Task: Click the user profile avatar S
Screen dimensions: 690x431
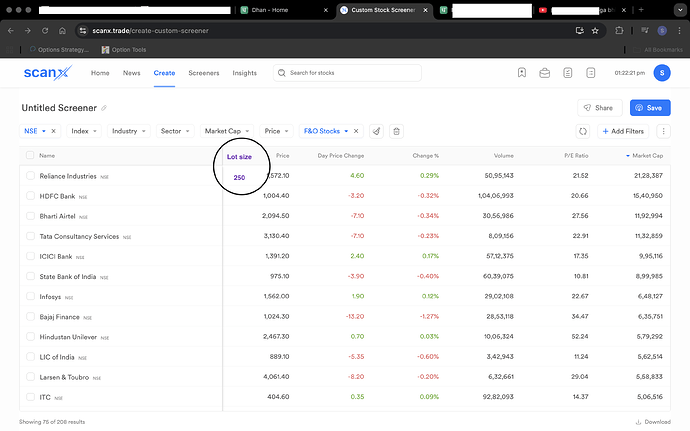Action: pos(662,73)
